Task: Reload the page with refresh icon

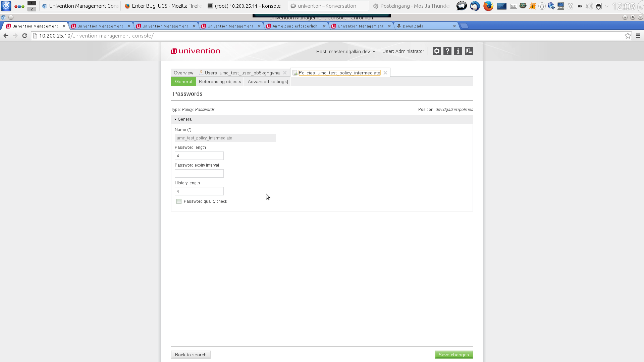Action: point(24,36)
